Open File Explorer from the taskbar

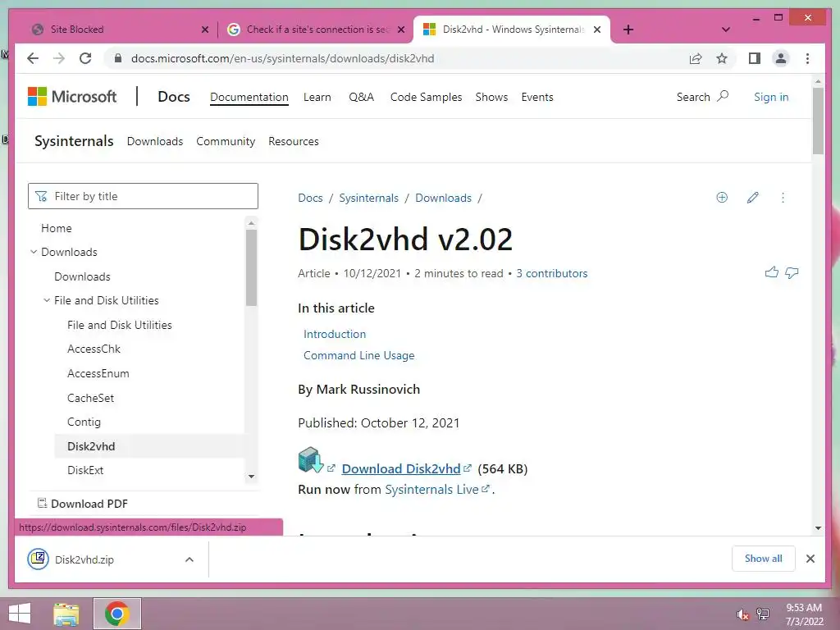click(x=66, y=614)
